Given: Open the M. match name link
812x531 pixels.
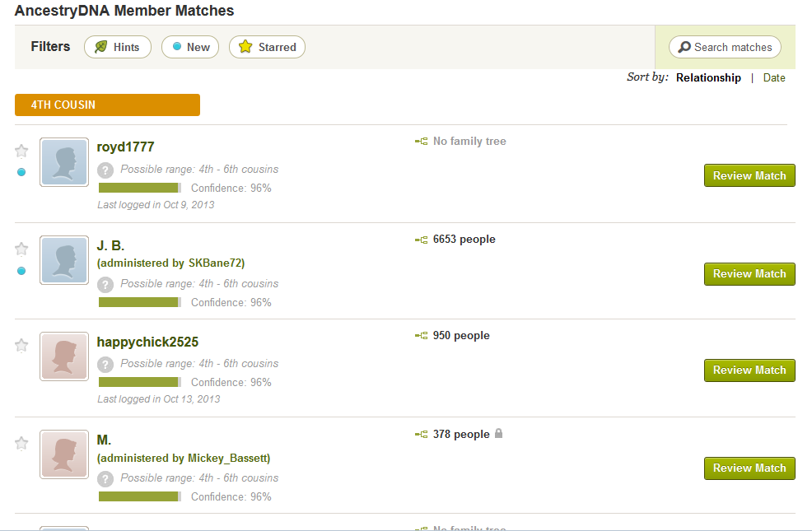Looking at the screenshot, I should point(104,440).
